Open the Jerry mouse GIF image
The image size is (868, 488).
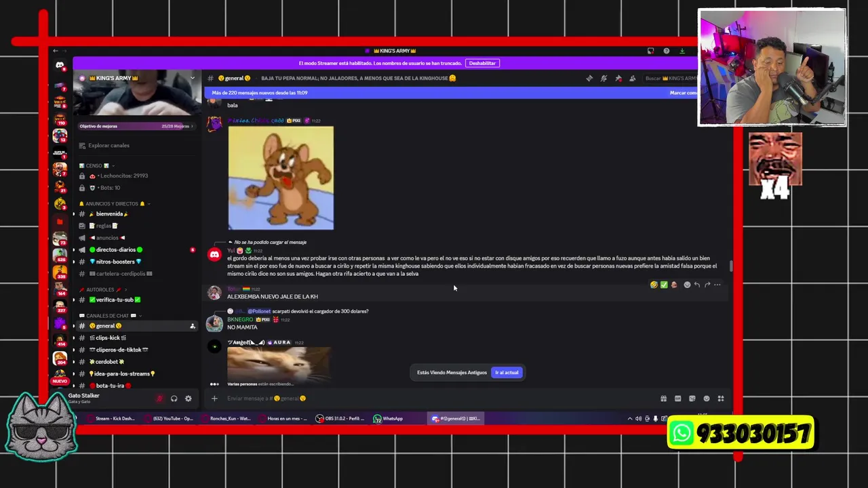[281, 178]
